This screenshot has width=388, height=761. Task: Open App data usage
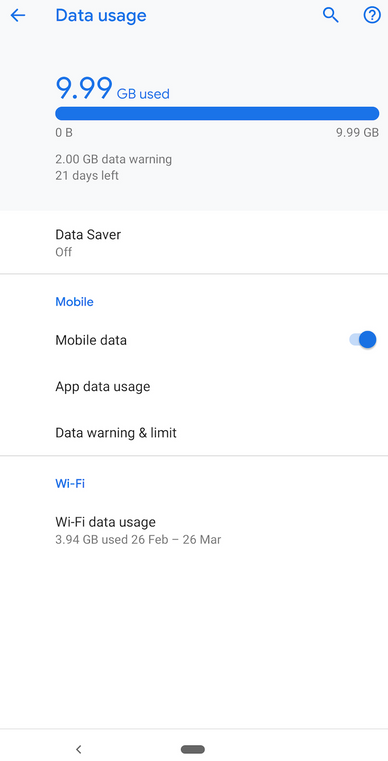tap(194, 386)
